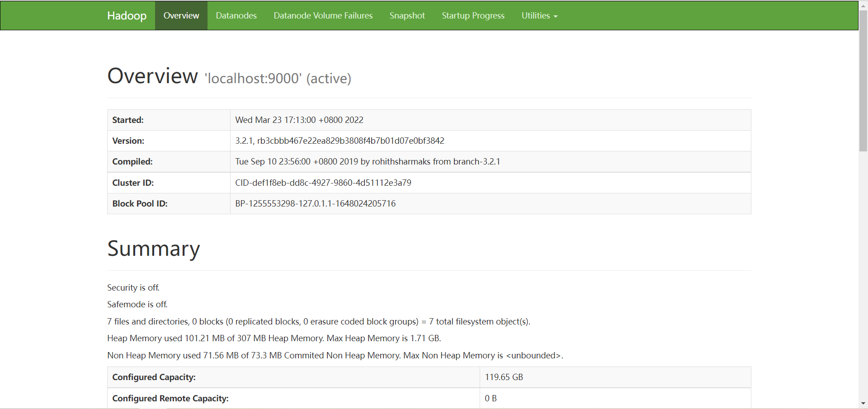
Task: Open the Datanode Volume Failures page
Action: point(323,15)
